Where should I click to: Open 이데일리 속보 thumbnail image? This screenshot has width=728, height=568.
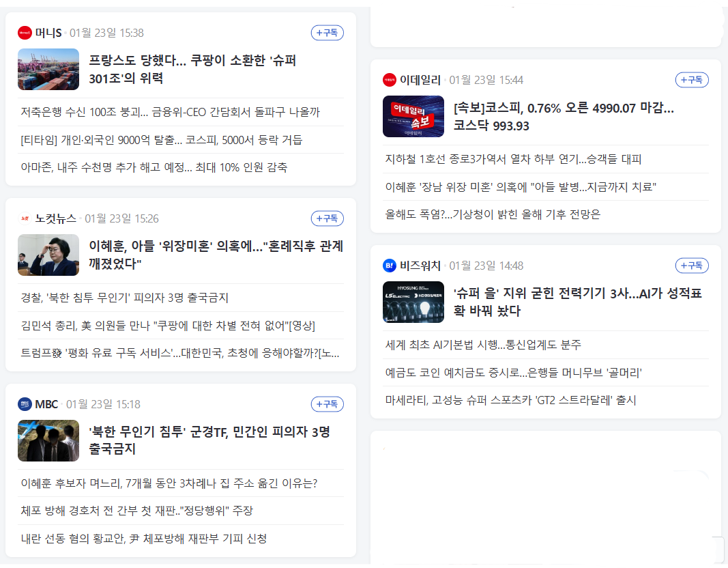(x=413, y=117)
